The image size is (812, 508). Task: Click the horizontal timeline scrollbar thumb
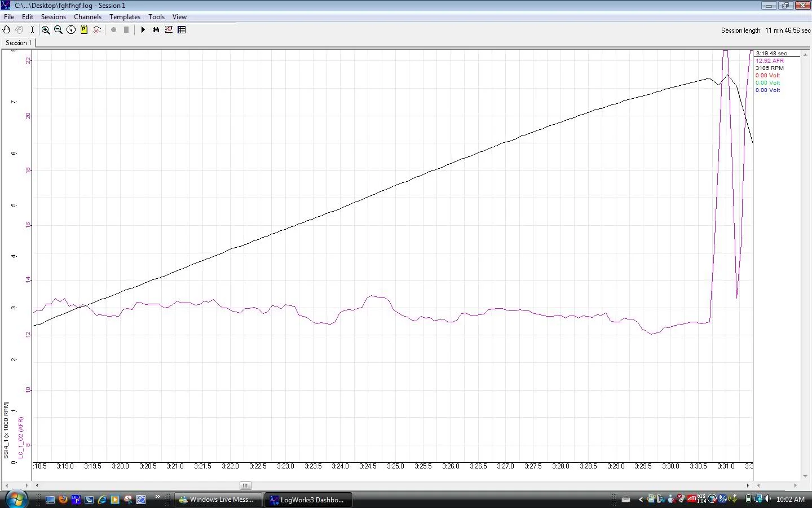pyautogui.click(x=245, y=485)
